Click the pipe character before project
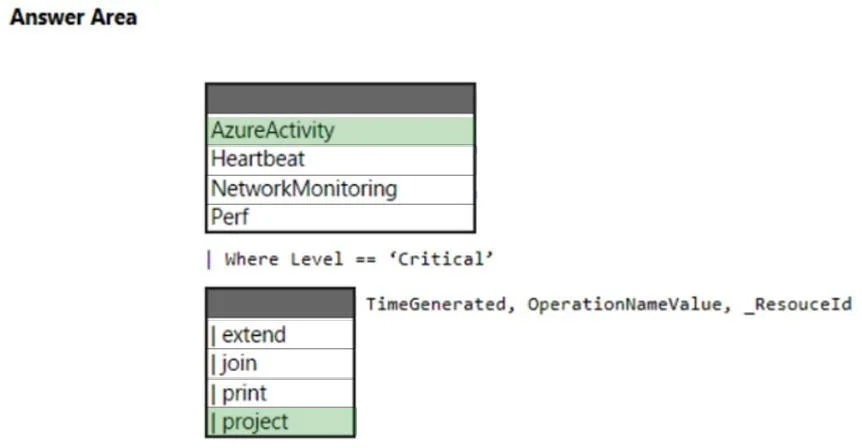 click(x=213, y=422)
